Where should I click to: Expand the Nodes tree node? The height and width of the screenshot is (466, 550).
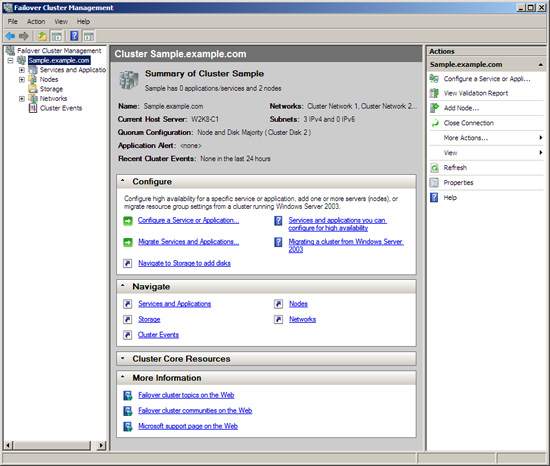22,79
